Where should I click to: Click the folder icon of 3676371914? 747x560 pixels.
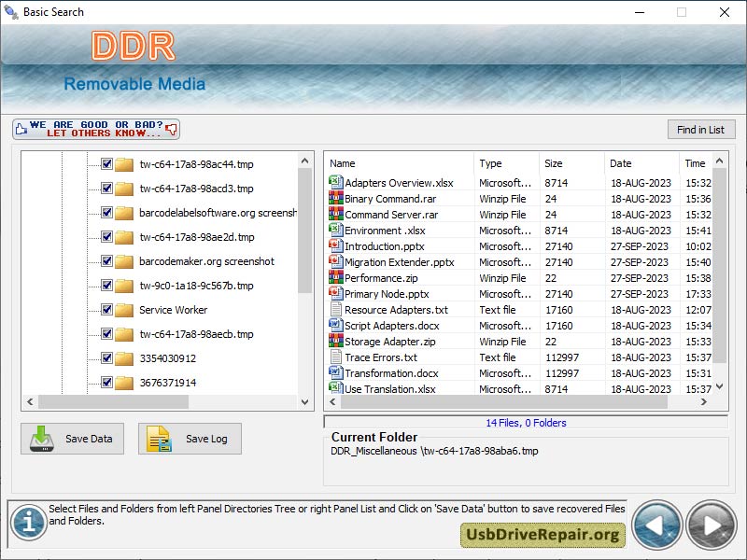click(x=124, y=383)
